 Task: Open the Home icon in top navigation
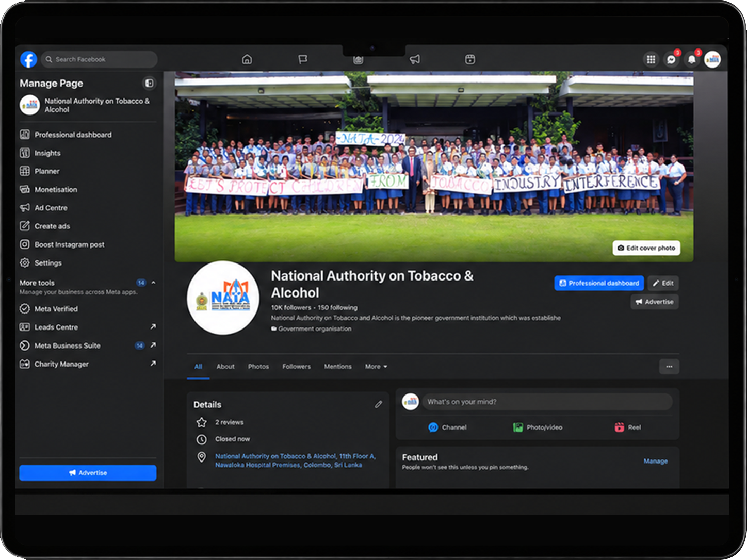pyautogui.click(x=247, y=59)
